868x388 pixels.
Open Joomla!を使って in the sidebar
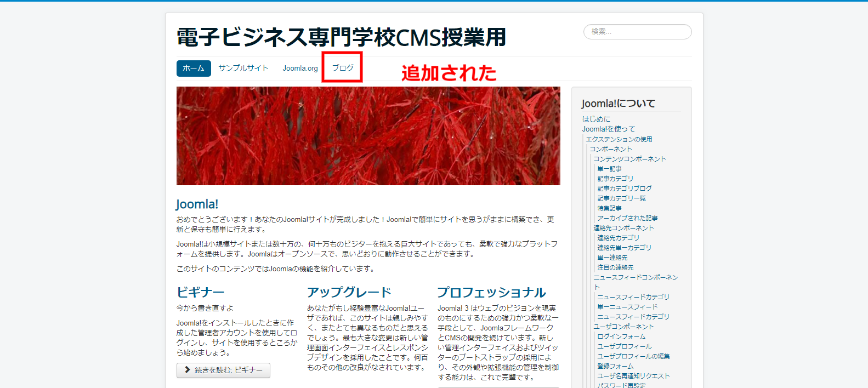tap(609, 129)
